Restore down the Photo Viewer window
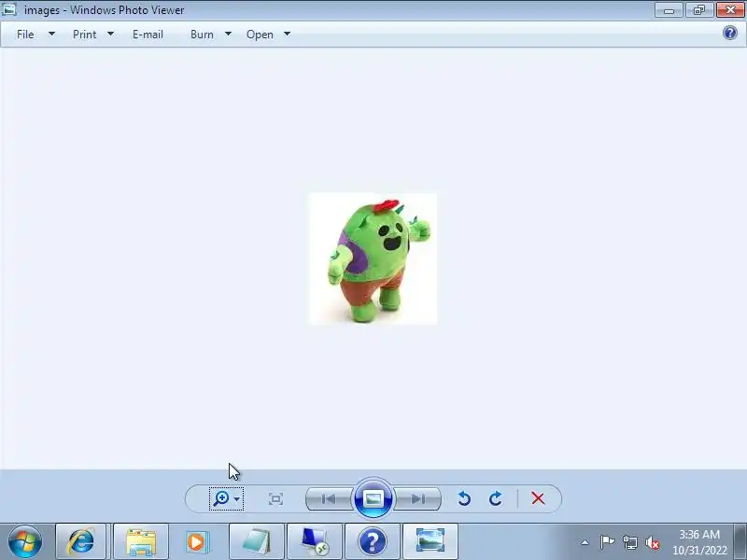This screenshot has width=747, height=560. pyautogui.click(x=698, y=9)
